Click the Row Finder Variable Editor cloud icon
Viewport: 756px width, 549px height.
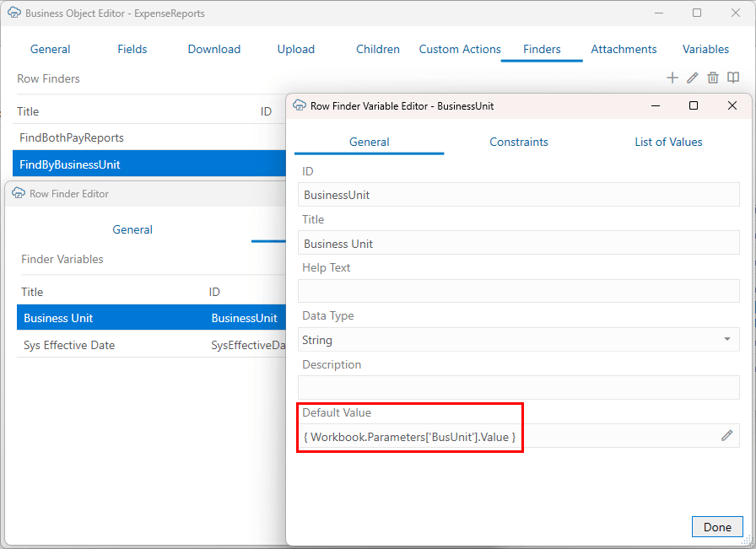pyautogui.click(x=300, y=105)
